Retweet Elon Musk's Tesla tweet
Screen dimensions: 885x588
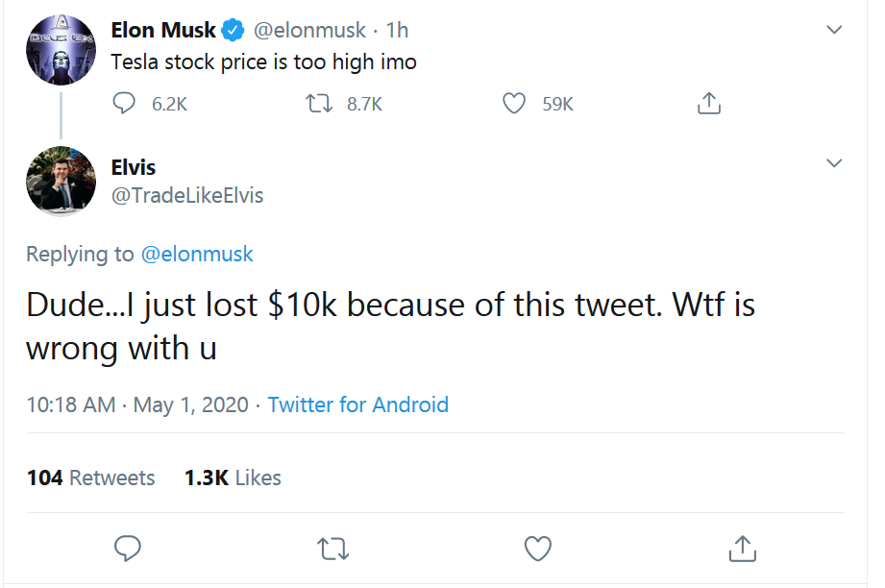[318, 103]
